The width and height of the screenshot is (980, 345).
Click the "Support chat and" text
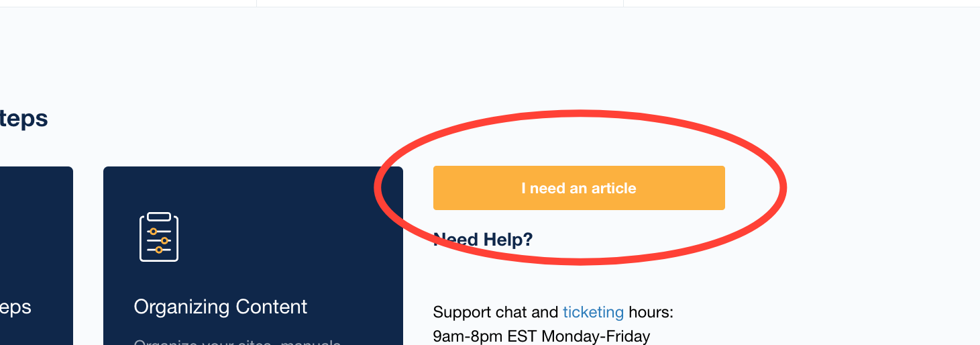[x=495, y=312]
